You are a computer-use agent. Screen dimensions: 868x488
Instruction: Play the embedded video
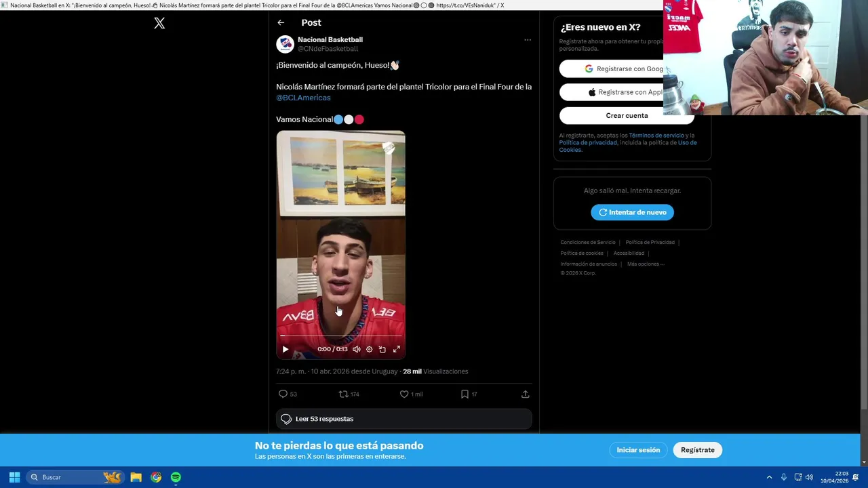coord(285,349)
